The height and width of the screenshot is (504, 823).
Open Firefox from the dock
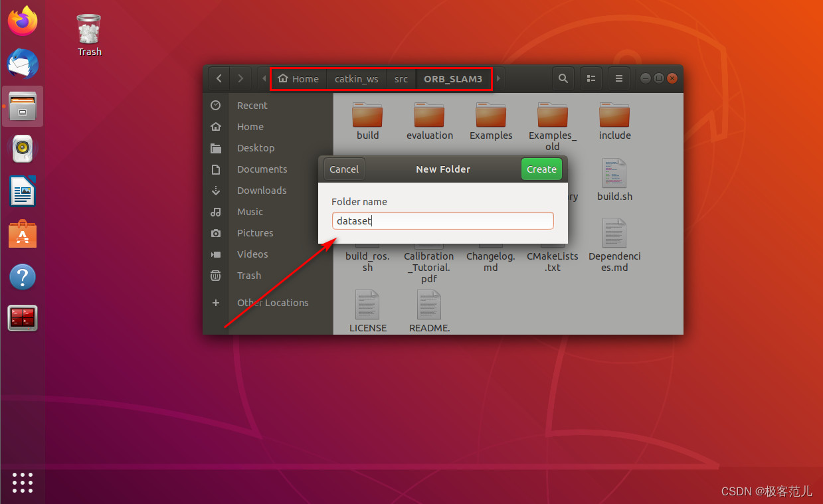pyautogui.click(x=23, y=21)
